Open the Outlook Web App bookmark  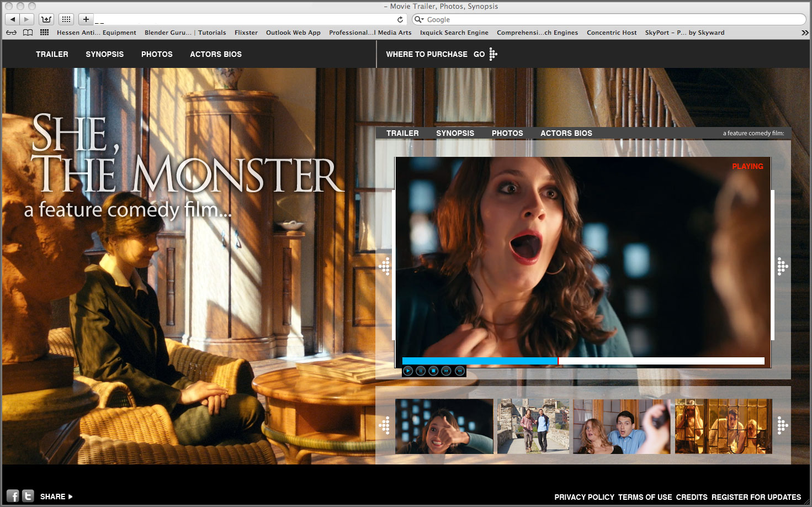pyautogui.click(x=293, y=33)
